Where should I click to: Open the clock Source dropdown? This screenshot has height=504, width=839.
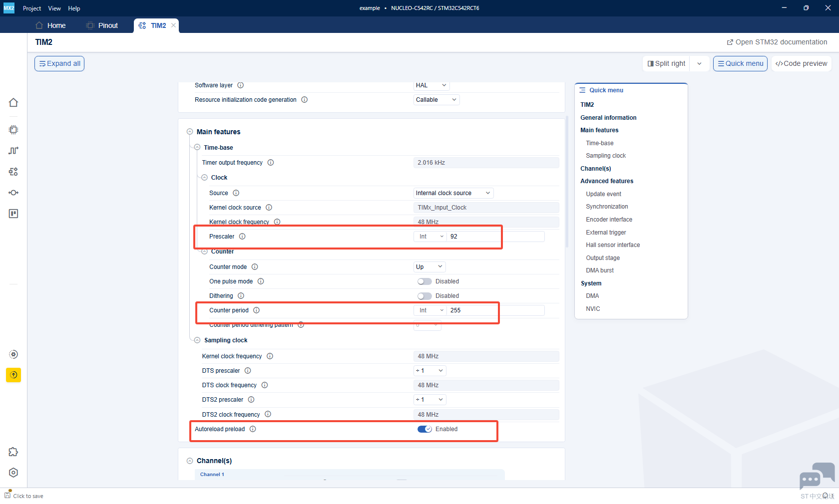tap(453, 193)
